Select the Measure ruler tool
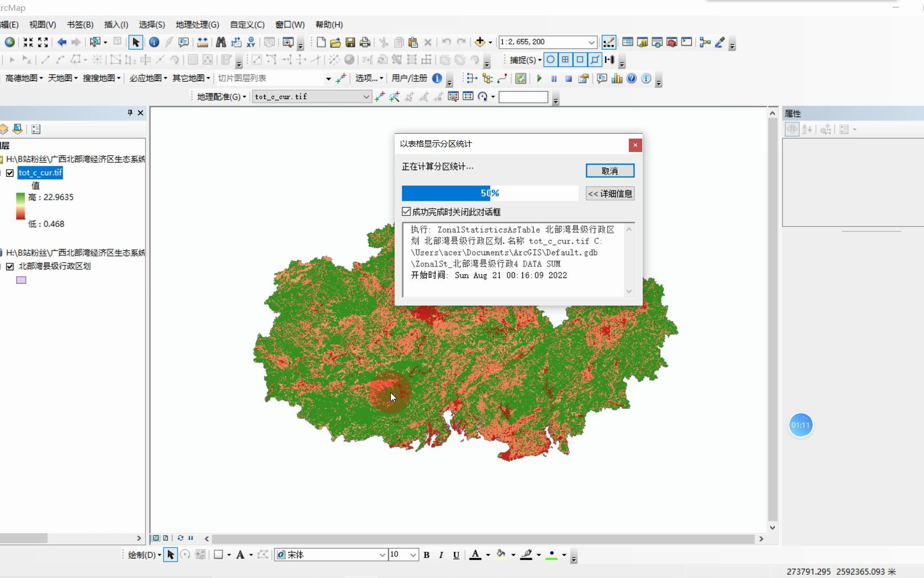Screen dimensions: 924x578 point(203,42)
